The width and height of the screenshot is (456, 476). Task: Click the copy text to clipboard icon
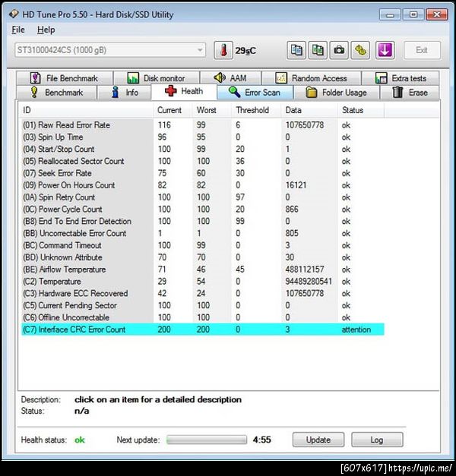[296, 50]
